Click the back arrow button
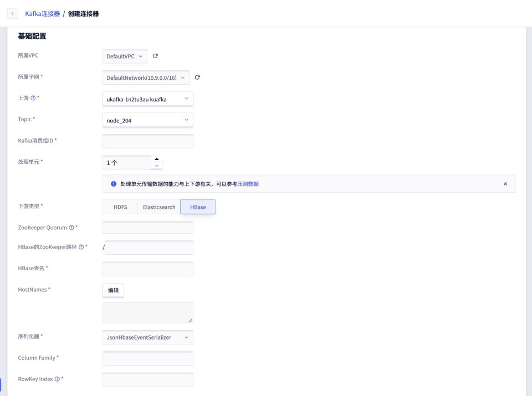 click(12, 13)
